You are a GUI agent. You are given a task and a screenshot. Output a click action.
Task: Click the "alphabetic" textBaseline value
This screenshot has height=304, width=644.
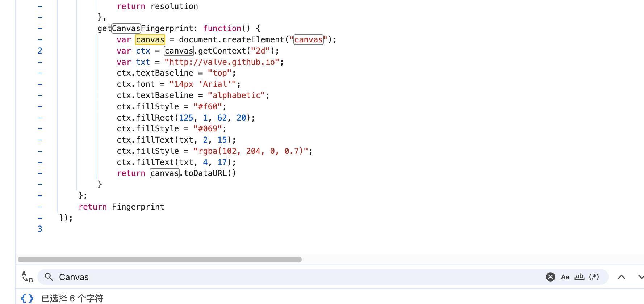237,95
